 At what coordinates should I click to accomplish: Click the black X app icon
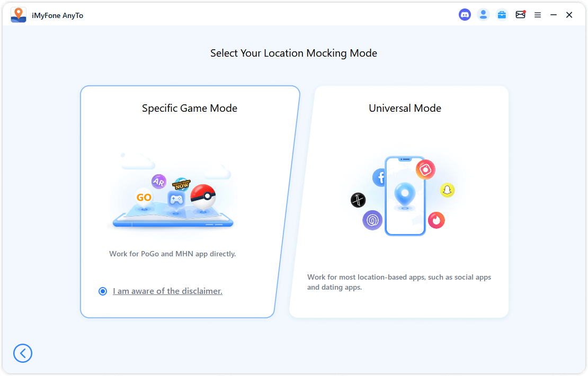tap(358, 200)
